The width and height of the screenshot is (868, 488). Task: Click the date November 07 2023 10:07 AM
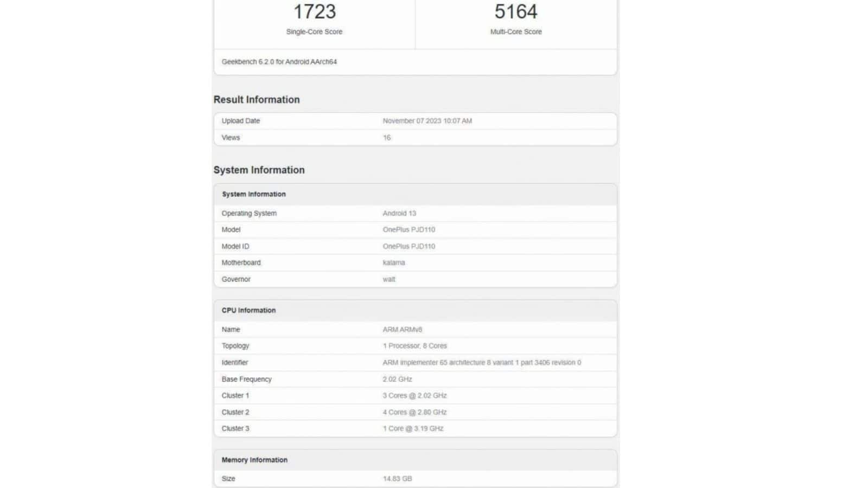427,121
